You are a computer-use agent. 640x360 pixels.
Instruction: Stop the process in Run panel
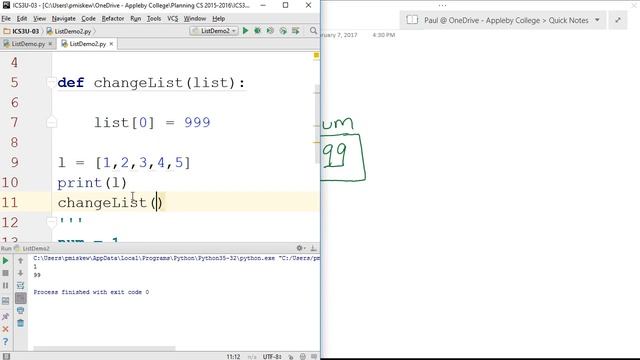[6, 273]
